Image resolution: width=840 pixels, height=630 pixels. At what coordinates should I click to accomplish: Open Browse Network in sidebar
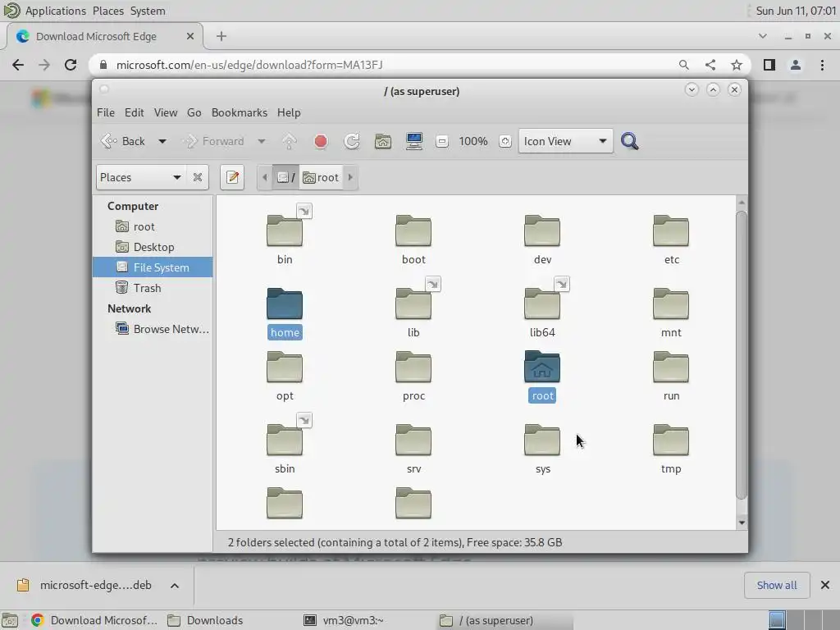[x=171, y=329]
